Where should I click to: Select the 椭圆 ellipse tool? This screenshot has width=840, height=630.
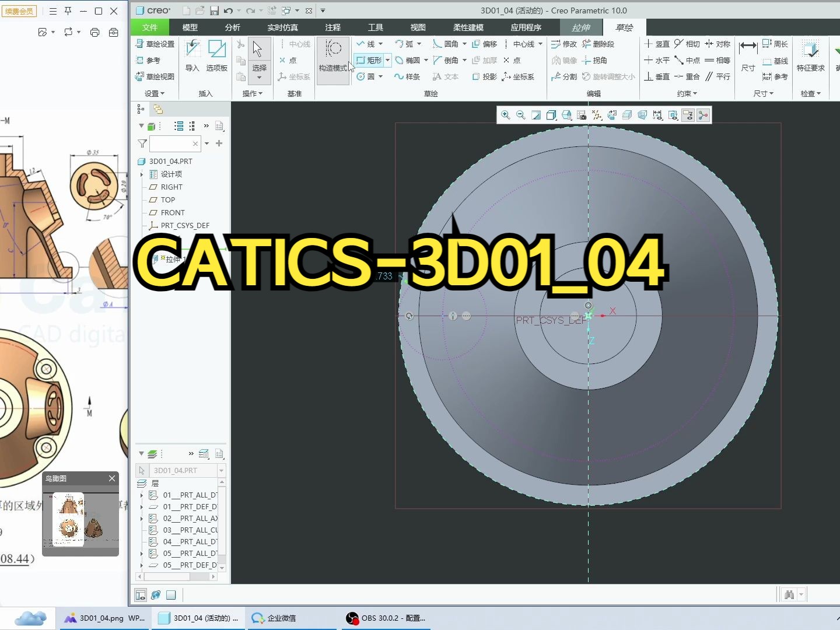[407, 60]
